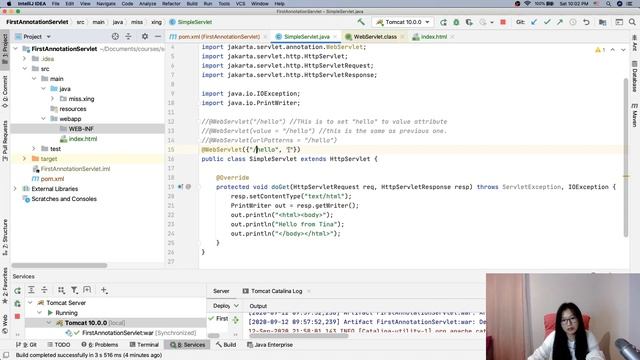Open the Pull Requests side tab
This screenshot has height=360, width=640.
tap(5, 141)
